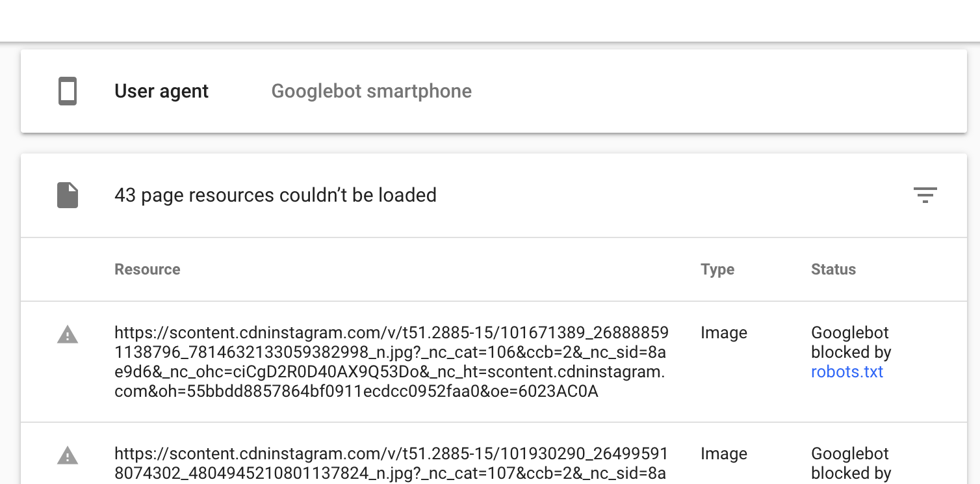Click the Status column header

point(833,269)
